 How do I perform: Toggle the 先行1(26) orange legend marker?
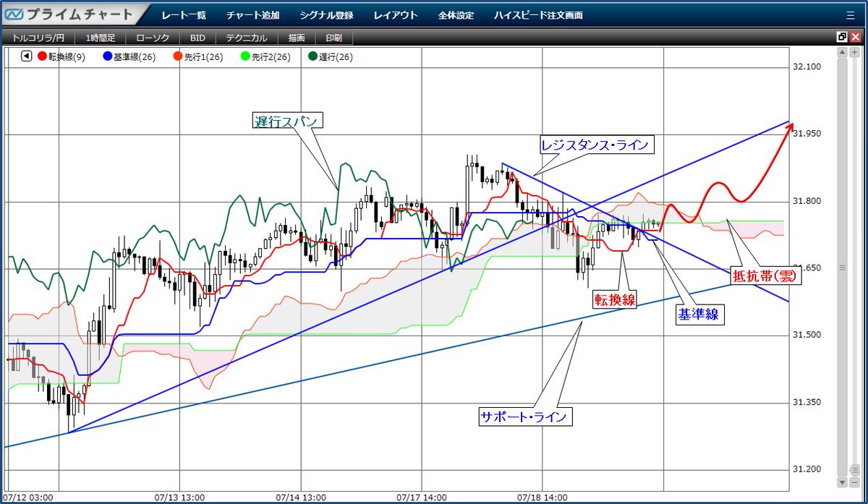click(176, 56)
